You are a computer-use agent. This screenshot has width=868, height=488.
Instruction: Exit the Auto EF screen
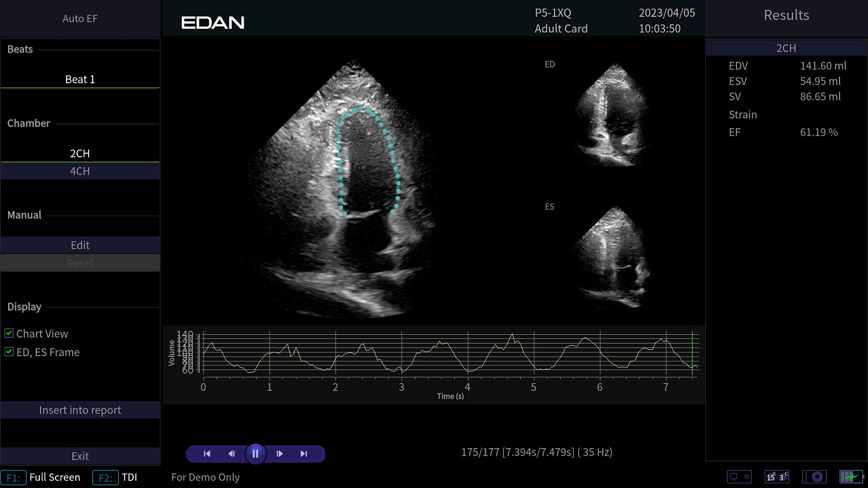click(80, 456)
